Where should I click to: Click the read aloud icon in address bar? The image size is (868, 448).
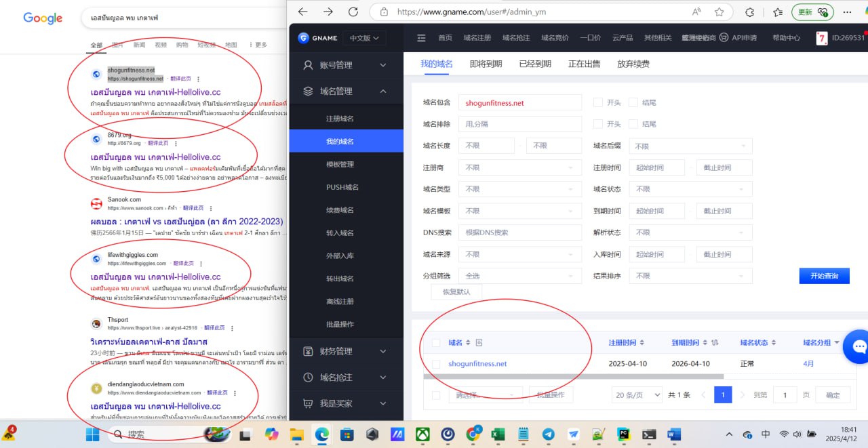(x=696, y=12)
